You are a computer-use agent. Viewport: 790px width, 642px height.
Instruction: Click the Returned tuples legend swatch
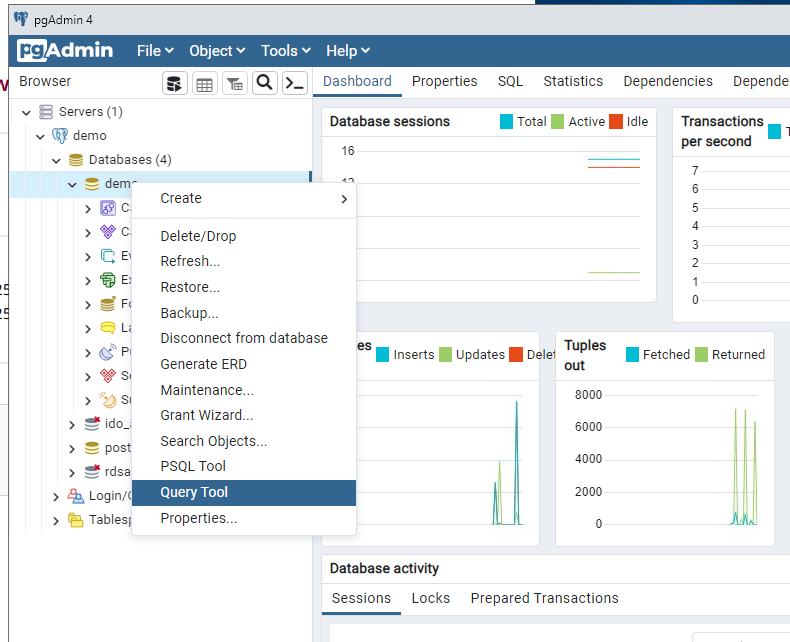click(701, 355)
